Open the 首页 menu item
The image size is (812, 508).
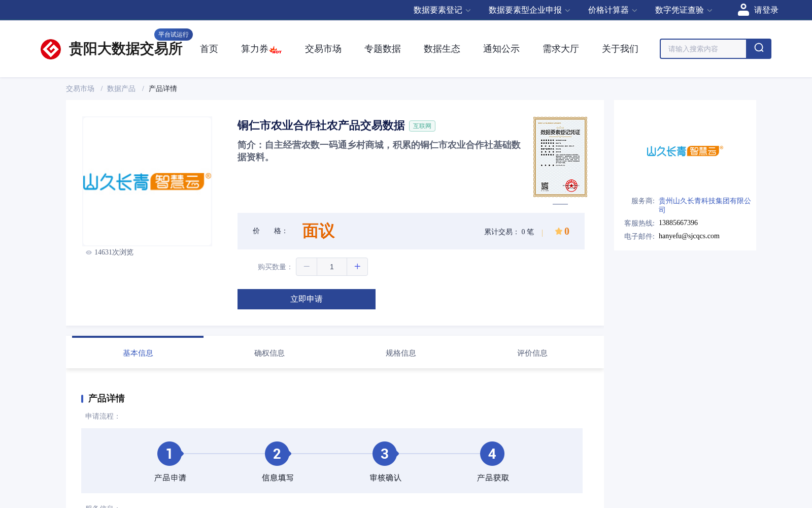pyautogui.click(x=209, y=49)
